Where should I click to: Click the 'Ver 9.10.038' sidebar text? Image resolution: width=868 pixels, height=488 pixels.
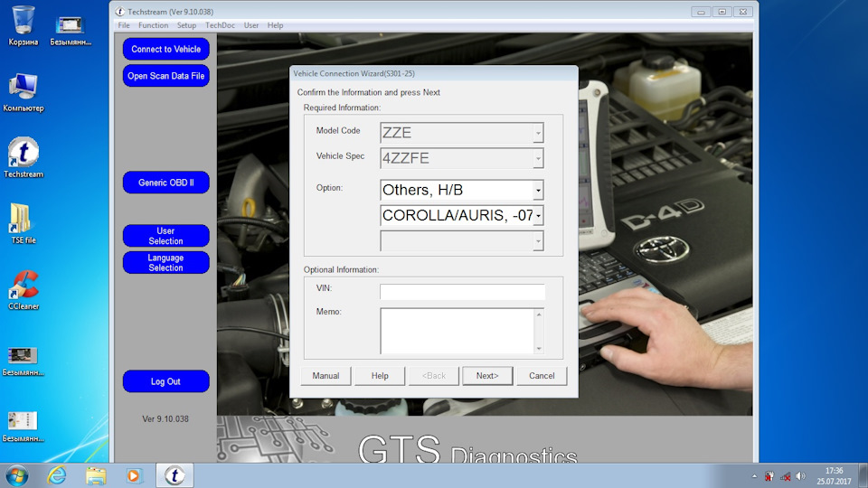pyautogui.click(x=165, y=418)
